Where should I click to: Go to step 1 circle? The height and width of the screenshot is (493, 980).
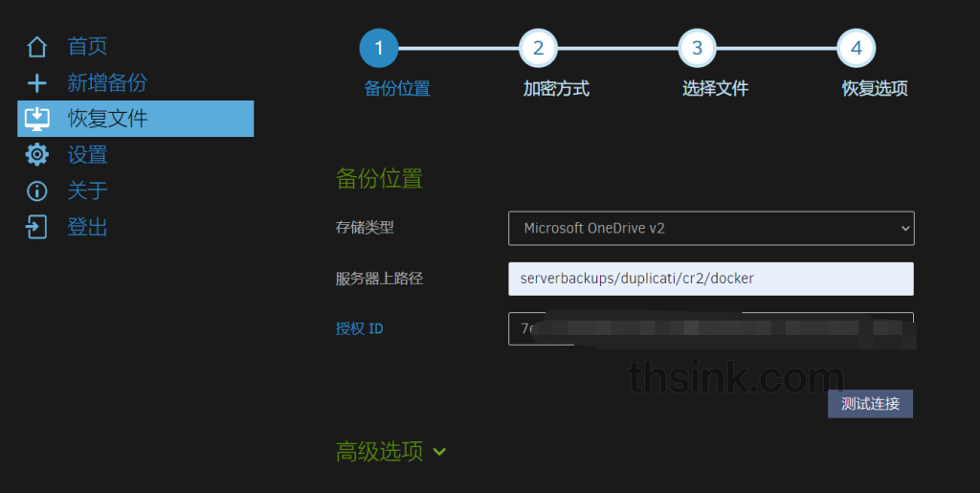pos(379,48)
